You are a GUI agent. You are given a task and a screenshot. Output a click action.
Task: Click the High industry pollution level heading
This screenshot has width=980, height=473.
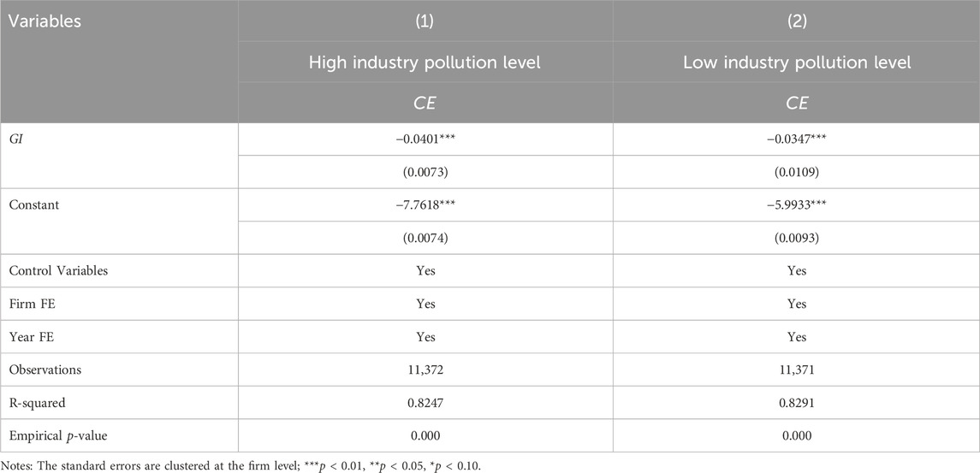(425, 62)
